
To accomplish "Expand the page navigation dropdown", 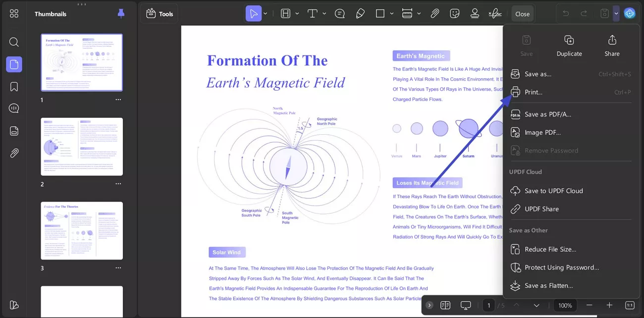I will [537, 305].
